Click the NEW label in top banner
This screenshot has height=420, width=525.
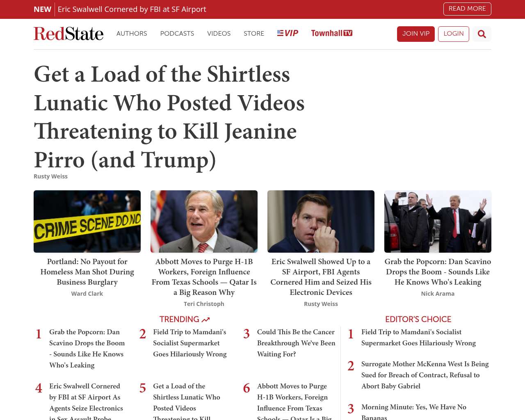point(43,9)
